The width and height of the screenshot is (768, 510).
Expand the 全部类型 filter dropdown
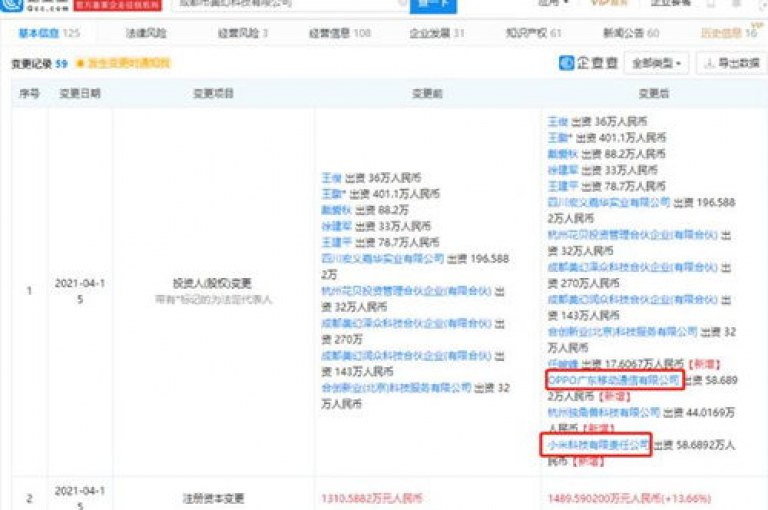(656, 63)
